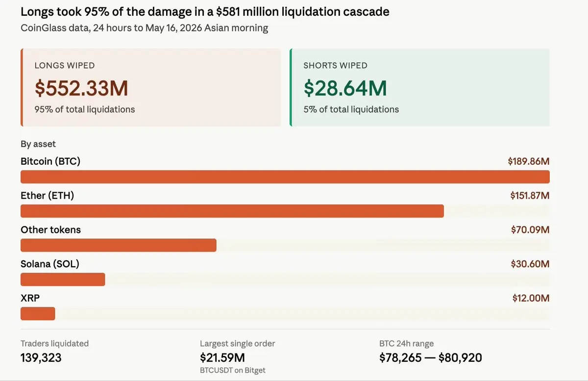The width and height of the screenshot is (588, 381).
Task: Click the Ether (ETH) label
Action: point(48,196)
